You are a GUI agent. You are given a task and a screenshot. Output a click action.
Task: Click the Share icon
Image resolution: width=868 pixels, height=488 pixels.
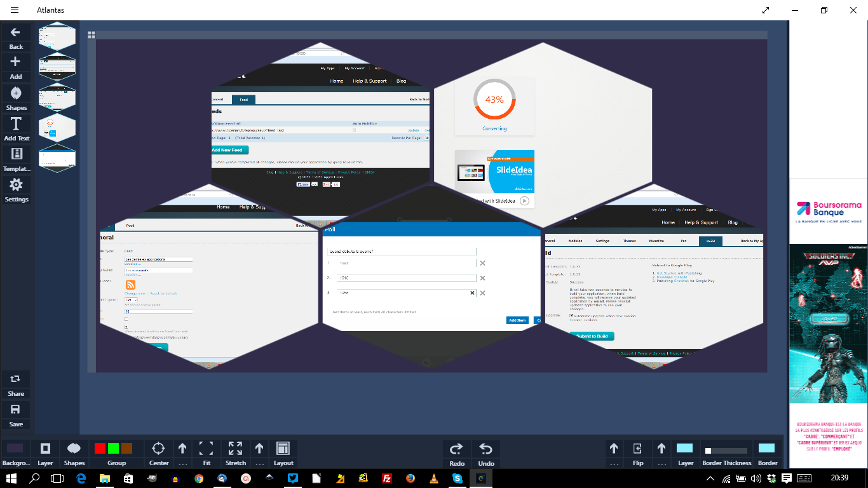coord(16,379)
